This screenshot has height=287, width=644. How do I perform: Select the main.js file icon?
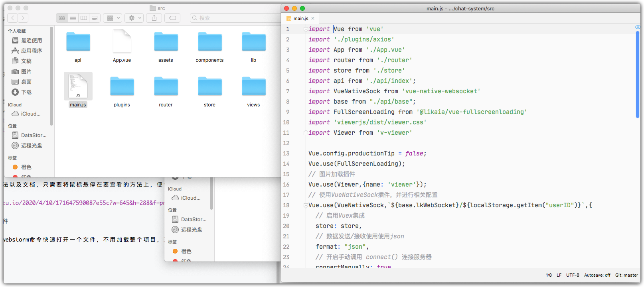coord(78,86)
